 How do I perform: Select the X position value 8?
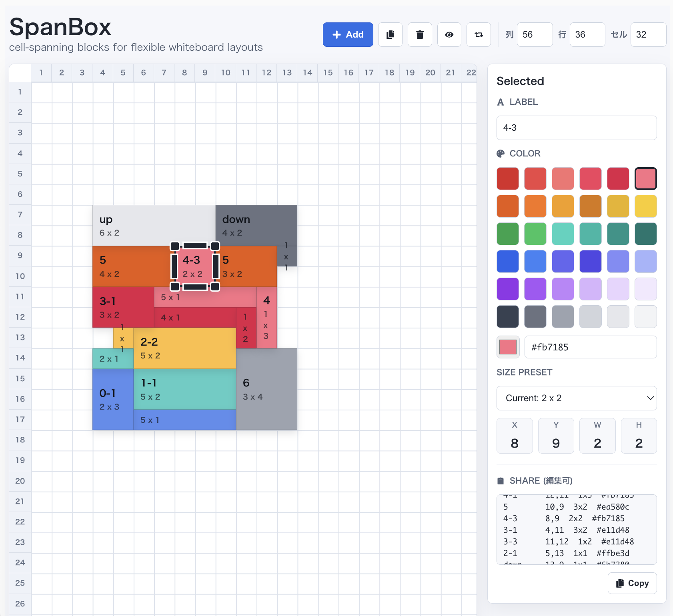pos(515,436)
